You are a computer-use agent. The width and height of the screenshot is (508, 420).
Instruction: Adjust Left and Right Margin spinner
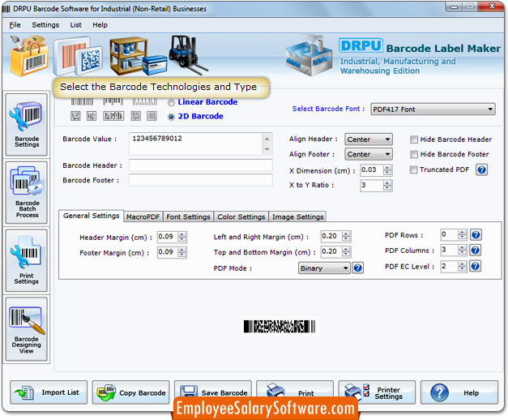click(x=346, y=236)
